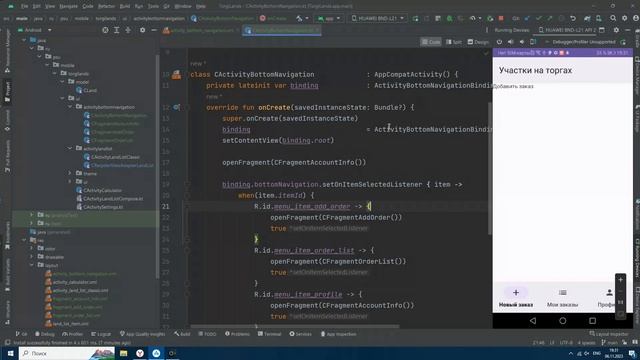640x360 pixels.
Task: Open App Quality Insights tool window
Action: 142,334
